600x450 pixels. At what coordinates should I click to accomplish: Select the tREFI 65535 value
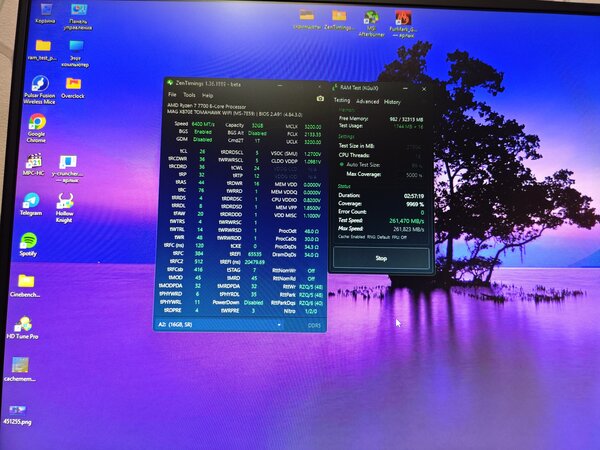254,254
